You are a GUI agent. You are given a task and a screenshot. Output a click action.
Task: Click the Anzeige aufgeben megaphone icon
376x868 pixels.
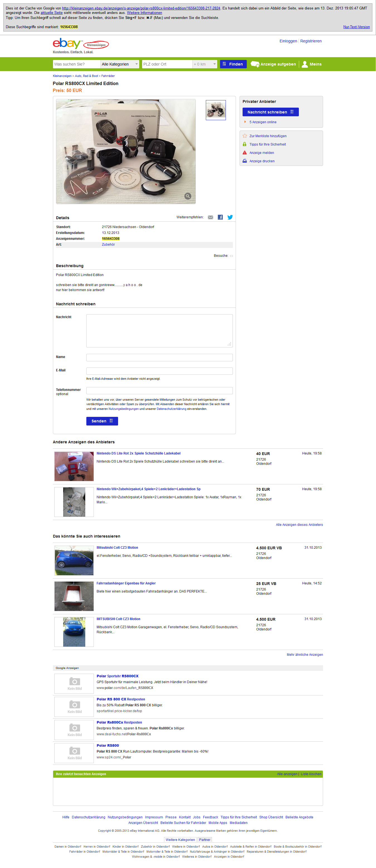(x=255, y=64)
